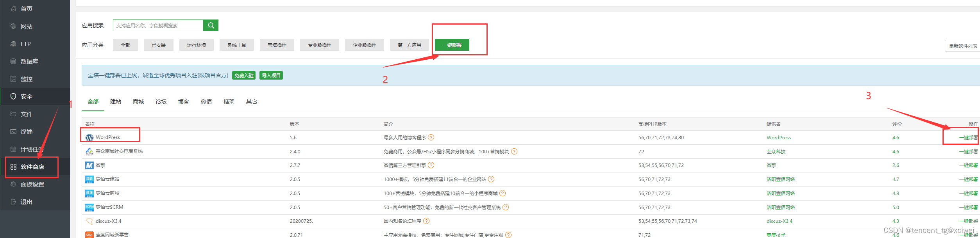Click the discuz-X3.4 app icon
This screenshot has width=980, height=238.
pyautogui.click(x=89, y=221)
